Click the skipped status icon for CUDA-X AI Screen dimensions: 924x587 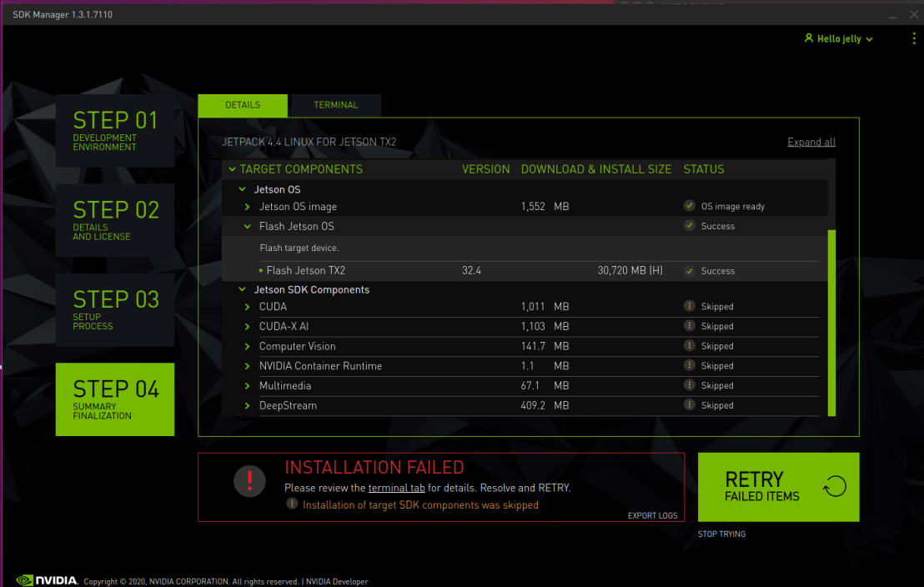tap(689, 326)
